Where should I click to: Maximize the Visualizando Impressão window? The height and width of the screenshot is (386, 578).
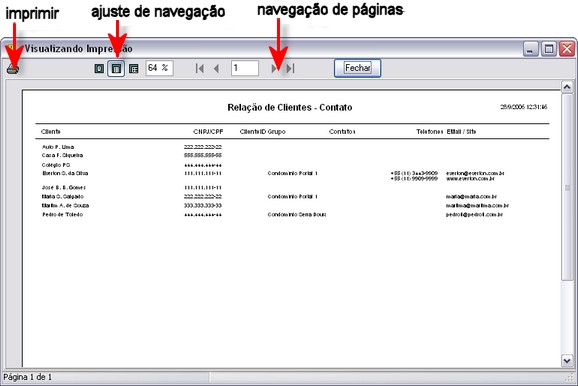pyautogui.click(x=549, y=49)
